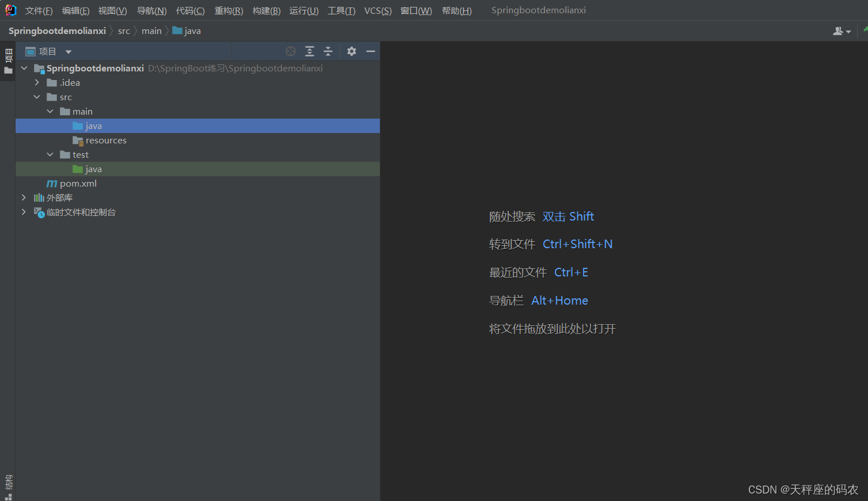Open the 导航(N) menu
This screenshot has height=501, width=868.
point(151,10)
